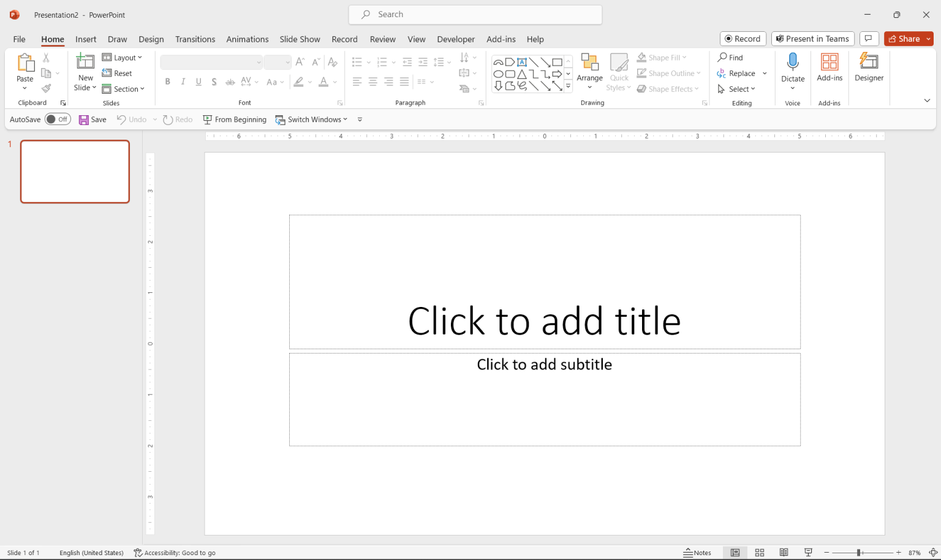Start Reading View from status bar
Screen dimensions: 941x560
(784, 552)
